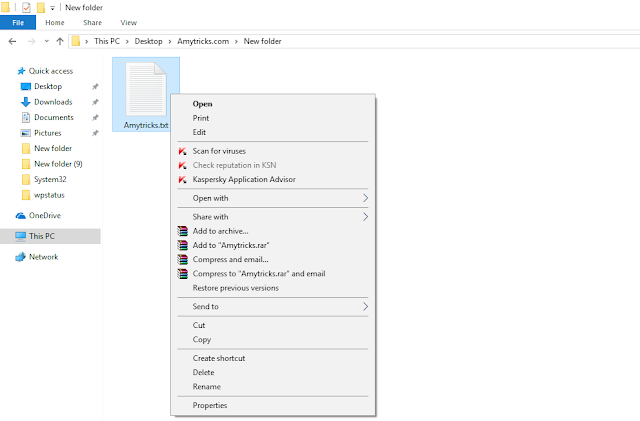Select Documents in Quick access list
This screenshot has width=640, height=421.
coord(54,118)
